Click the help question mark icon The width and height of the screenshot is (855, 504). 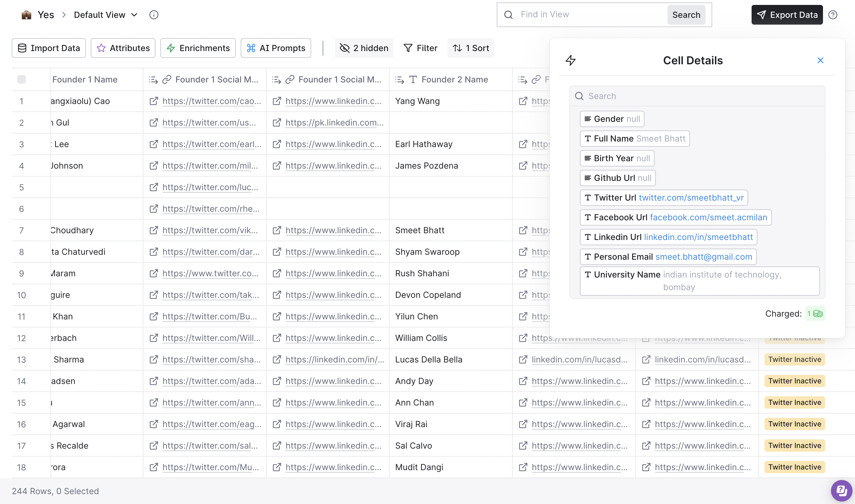click(833, 15)
